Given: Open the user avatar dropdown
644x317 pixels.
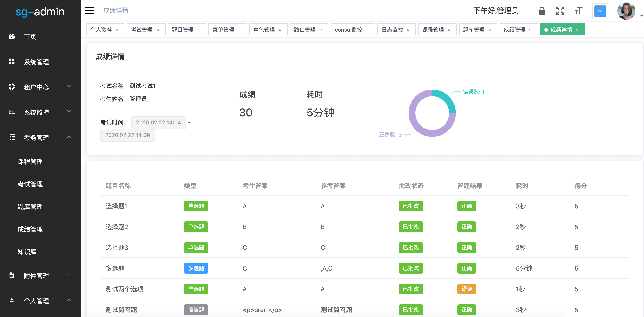Looking at the screenshot, I should pyautogui.click(x=626, y=11).
